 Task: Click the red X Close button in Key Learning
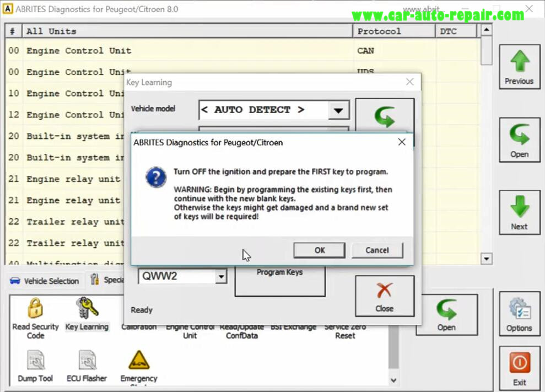coord(385,296)
